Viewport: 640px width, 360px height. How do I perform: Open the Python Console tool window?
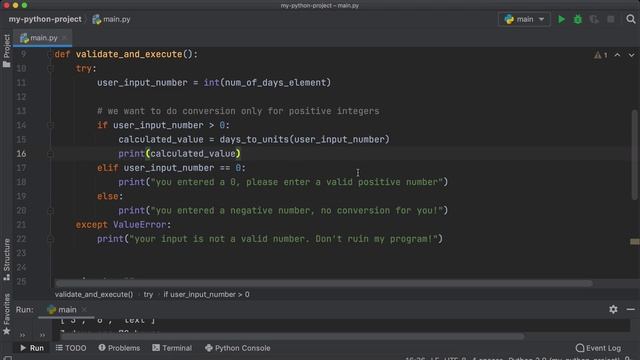click(x=238, y=348)
